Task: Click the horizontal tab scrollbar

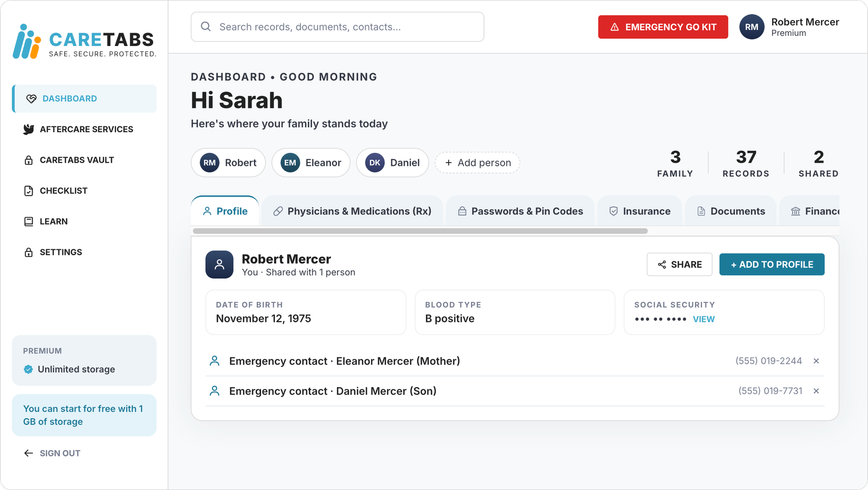Action: pos(420,231)
